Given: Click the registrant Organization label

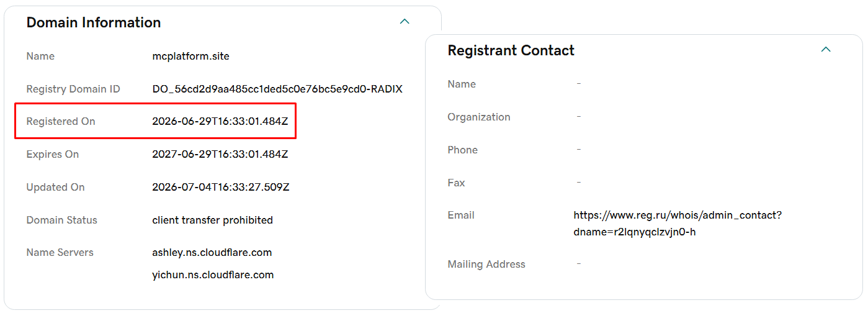Looking at the screenshot, I should pyautogui.click(x=479, y=117).
